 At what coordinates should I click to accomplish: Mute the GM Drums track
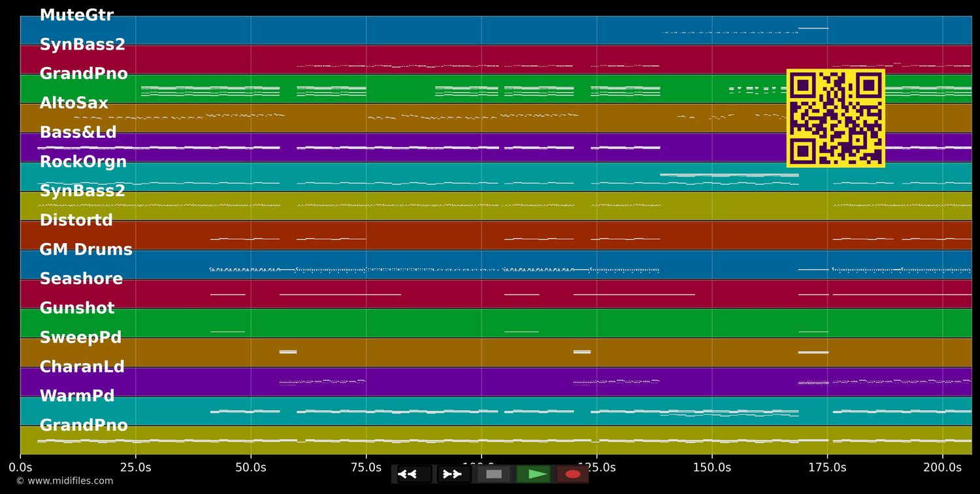point(86,249)
